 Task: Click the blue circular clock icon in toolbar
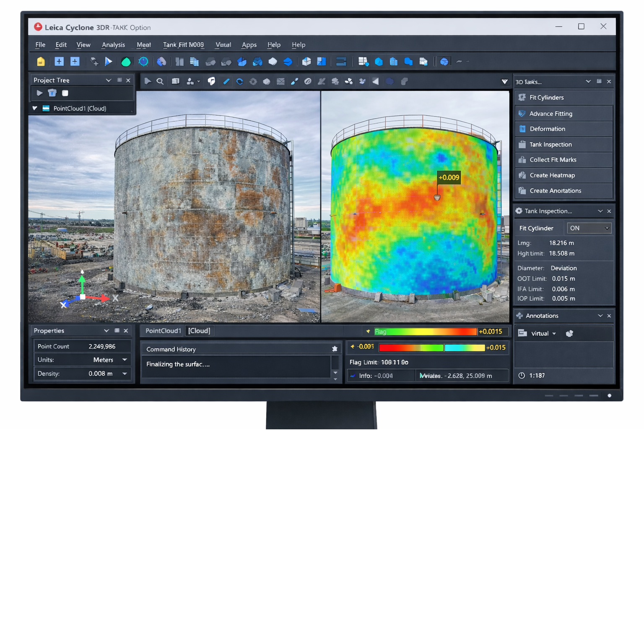(x=143, y=62)
